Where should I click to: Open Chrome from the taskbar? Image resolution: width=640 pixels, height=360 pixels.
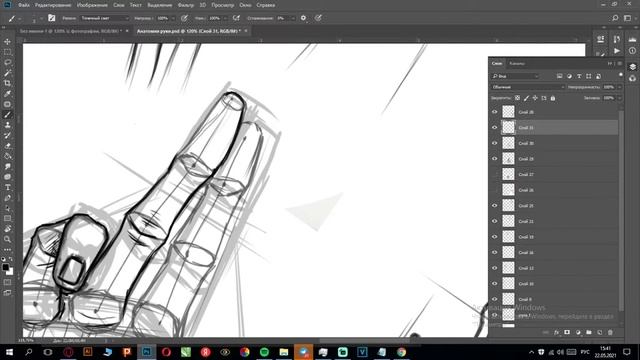click(401, 352)
